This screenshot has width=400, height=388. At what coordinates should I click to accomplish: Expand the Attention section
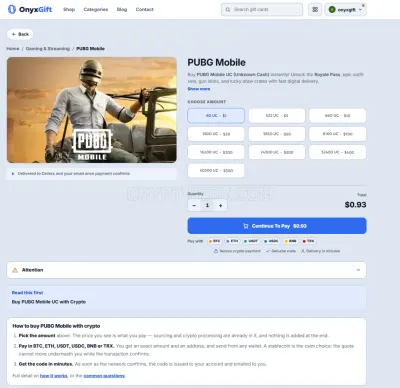point(186,270)
